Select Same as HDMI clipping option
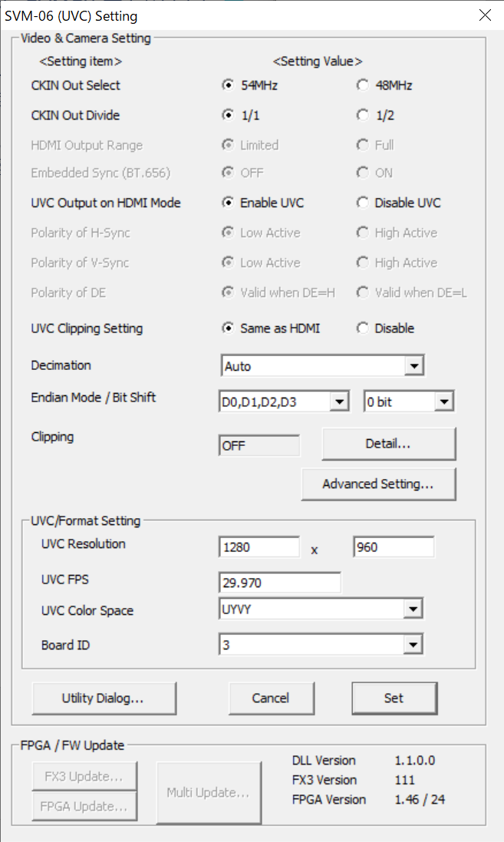Image resolution: width=504 pixels, height=842 pixels. click(228, 328)
